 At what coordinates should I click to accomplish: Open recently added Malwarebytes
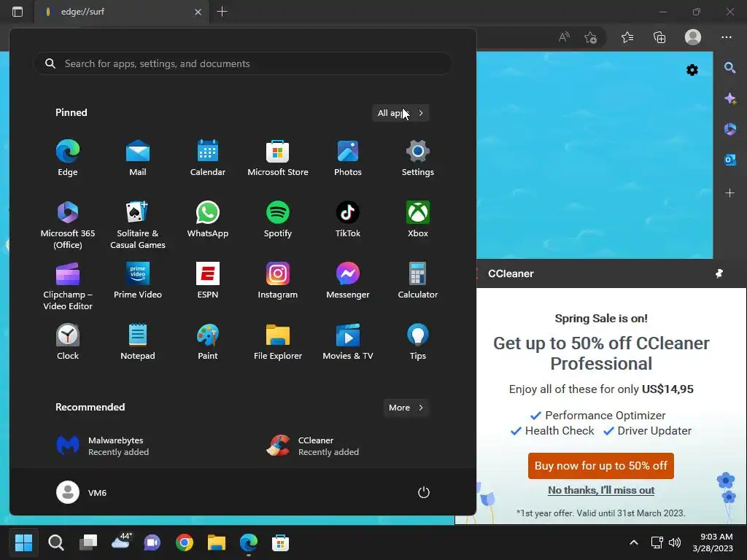(x=102, y=446)
